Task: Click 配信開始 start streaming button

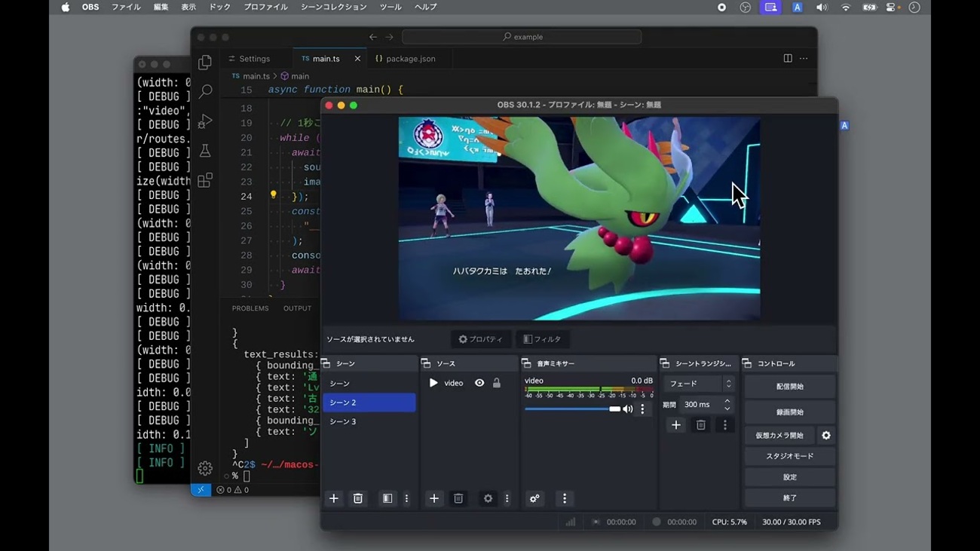Action: click(789, 387)
